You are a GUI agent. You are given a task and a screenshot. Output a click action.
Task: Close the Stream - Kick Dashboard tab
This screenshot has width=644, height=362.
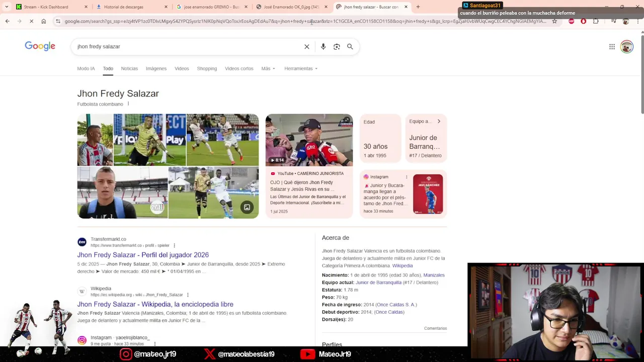[x=86, y=7]
